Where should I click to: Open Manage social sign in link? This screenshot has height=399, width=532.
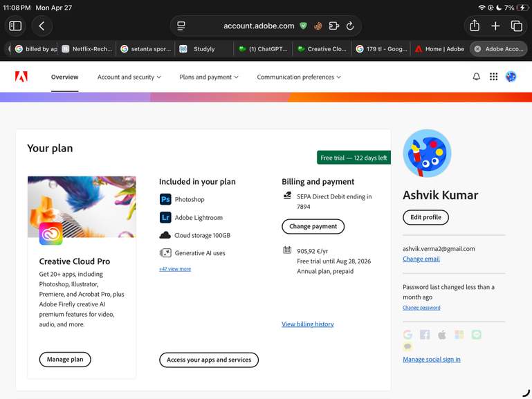pyautogui.click(x=432, y=360)
